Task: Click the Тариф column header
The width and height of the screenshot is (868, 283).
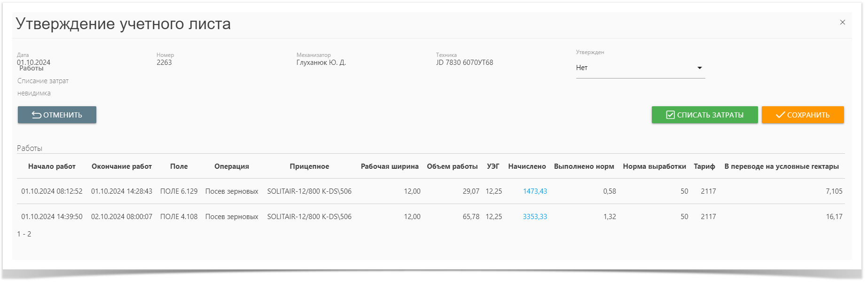Action: click(x=704, y=166)
